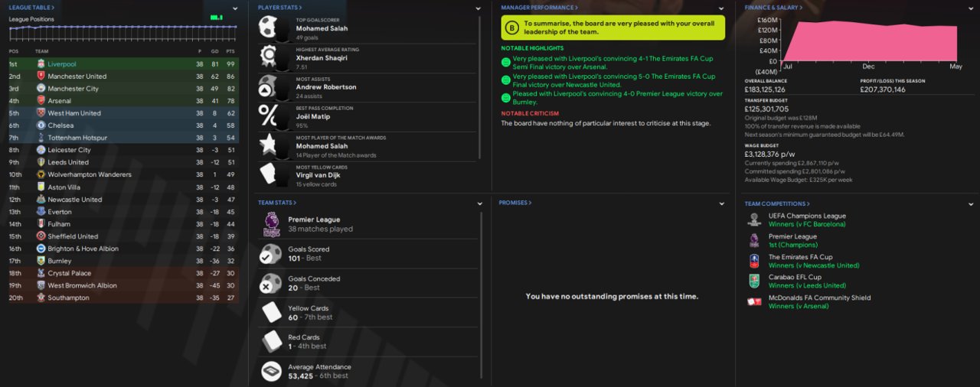Click the Everton badge icon
This screenshot has height=387, width=980.
40,212
